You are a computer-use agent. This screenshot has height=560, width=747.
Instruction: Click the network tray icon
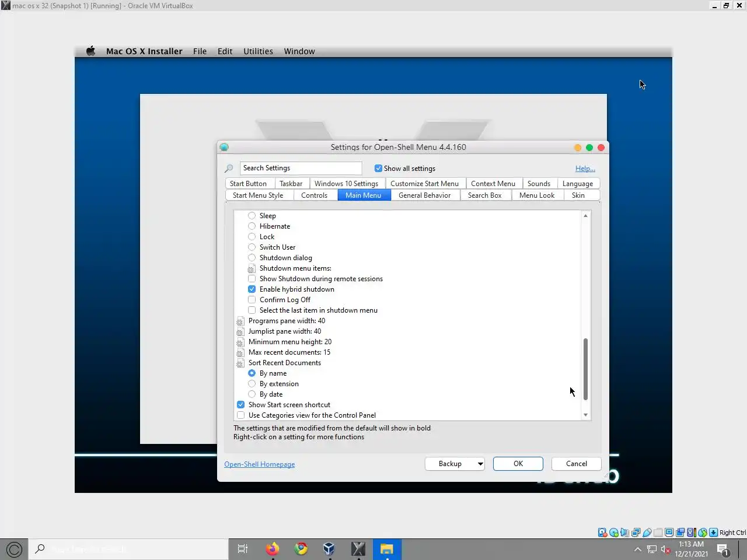(652, 549)
